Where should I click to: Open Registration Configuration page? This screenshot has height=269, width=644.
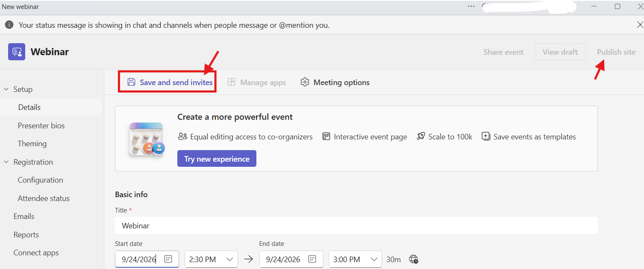[x=40, y=180]
